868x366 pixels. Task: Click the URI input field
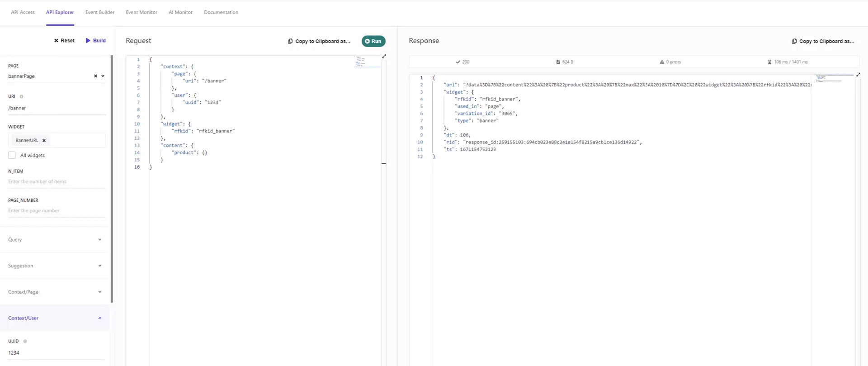57,108
